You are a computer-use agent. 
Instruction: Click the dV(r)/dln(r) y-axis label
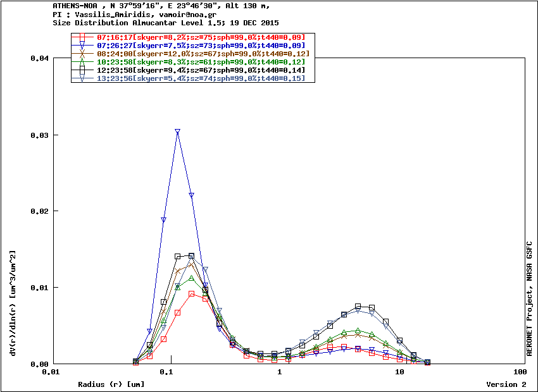13,303
